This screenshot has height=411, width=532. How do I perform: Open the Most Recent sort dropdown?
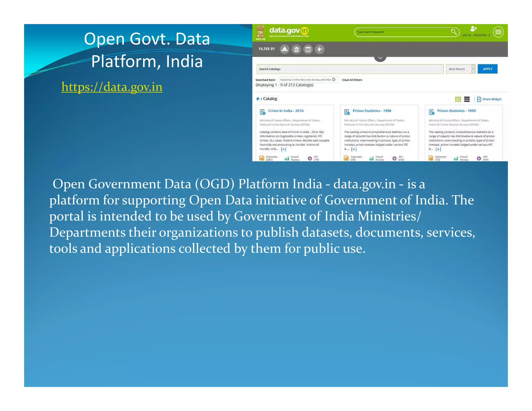click(461, 69)
